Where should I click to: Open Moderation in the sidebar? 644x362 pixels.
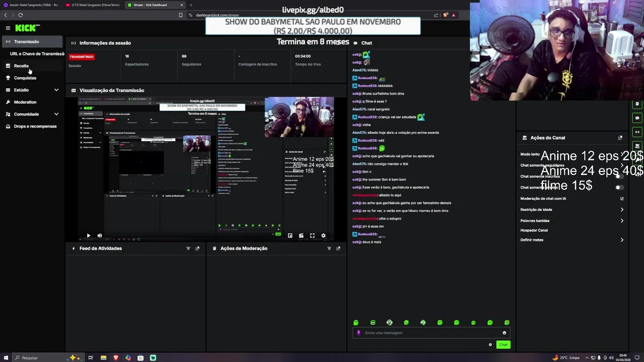point(32,102)
